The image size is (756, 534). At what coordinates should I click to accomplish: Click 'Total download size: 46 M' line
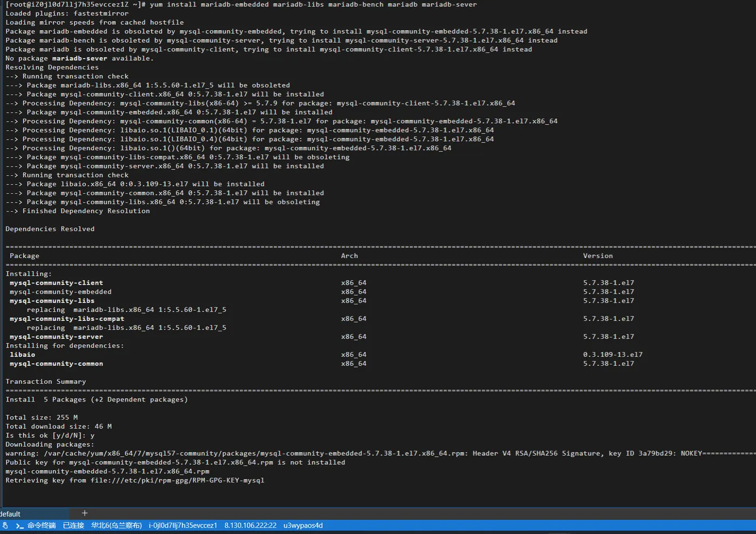(58, 426)
